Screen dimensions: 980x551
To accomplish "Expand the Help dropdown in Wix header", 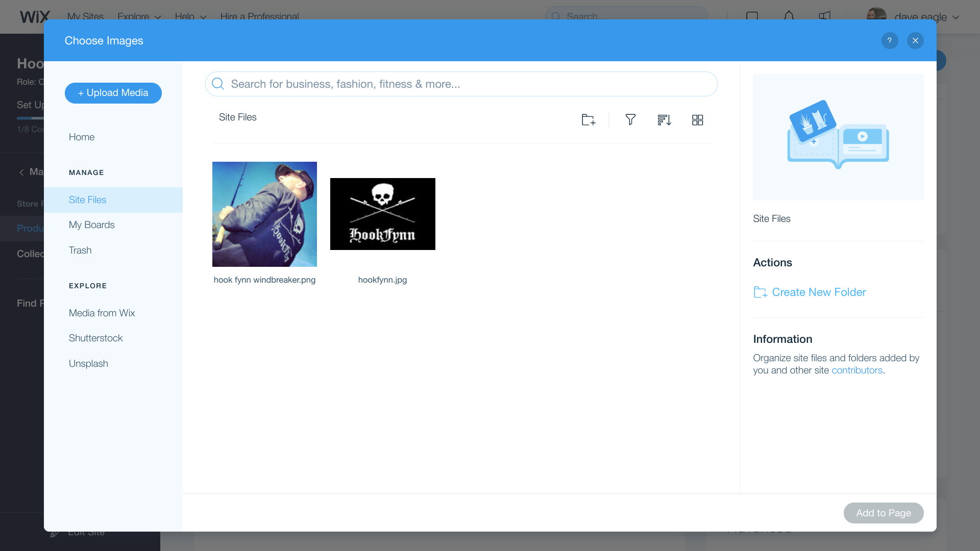I will pyautogui.click(x=191, y=16).
